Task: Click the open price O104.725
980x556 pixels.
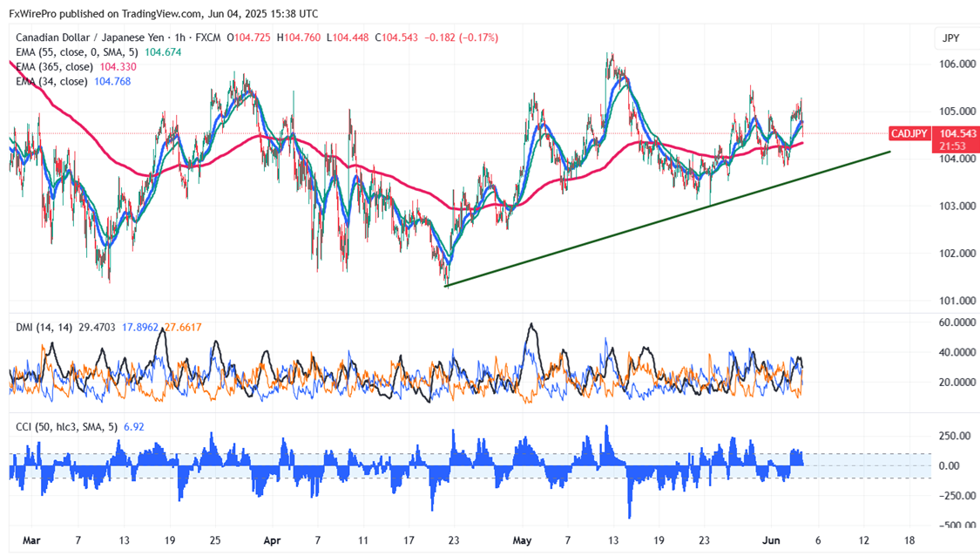Action: pyautogui.click(x=249, y=37)
